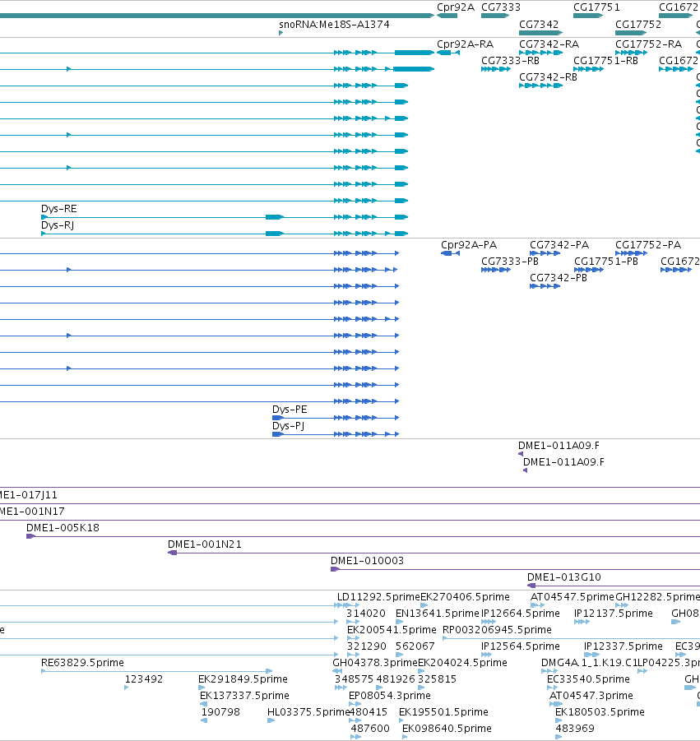Open the HL03375.5prime EST
700x741 pixels.
[271, 720]
